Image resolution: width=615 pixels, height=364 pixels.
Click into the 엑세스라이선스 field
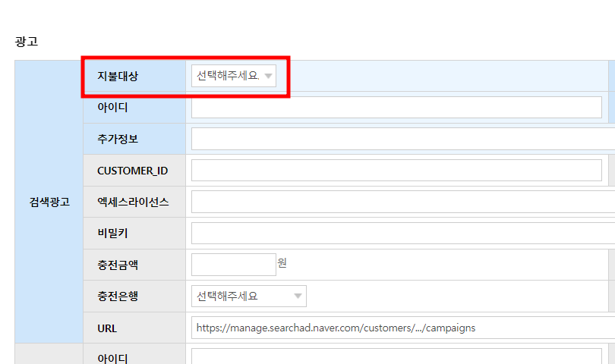[x=402, y=202]
